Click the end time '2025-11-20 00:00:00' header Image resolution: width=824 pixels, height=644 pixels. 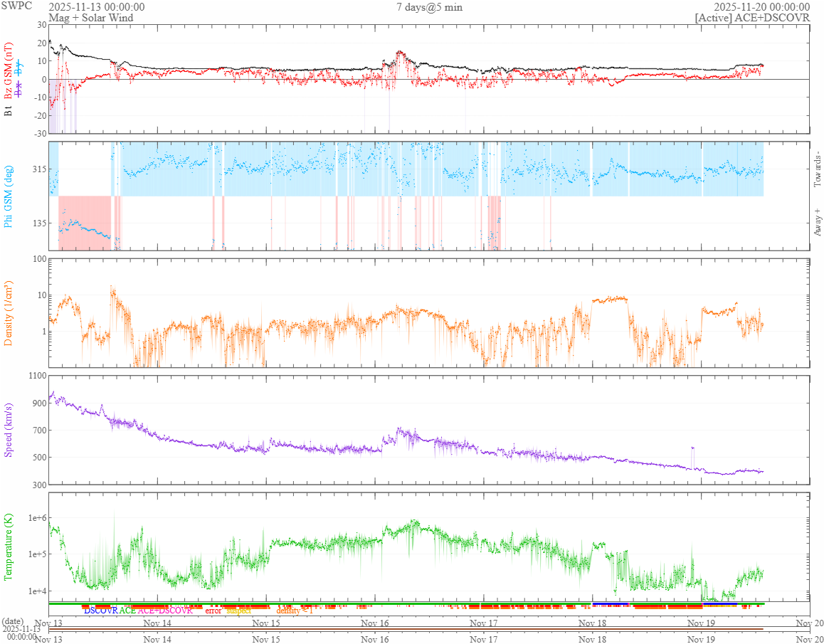[x=762, y=7]
